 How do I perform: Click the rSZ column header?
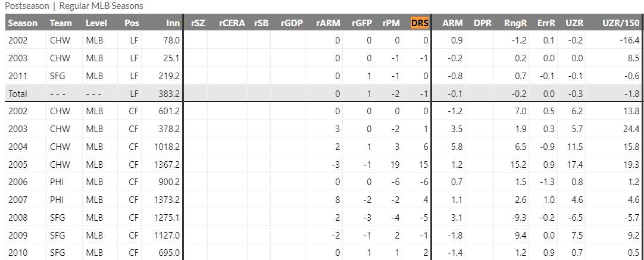198,23
